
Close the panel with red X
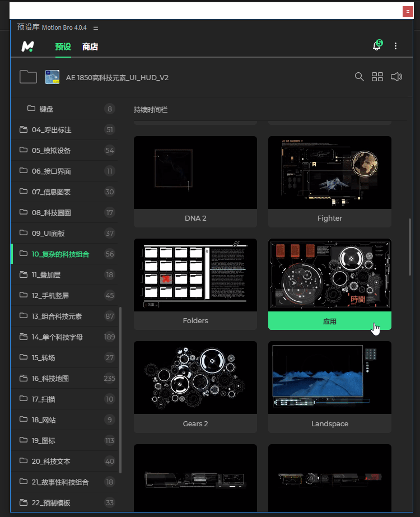pos(408,11)
